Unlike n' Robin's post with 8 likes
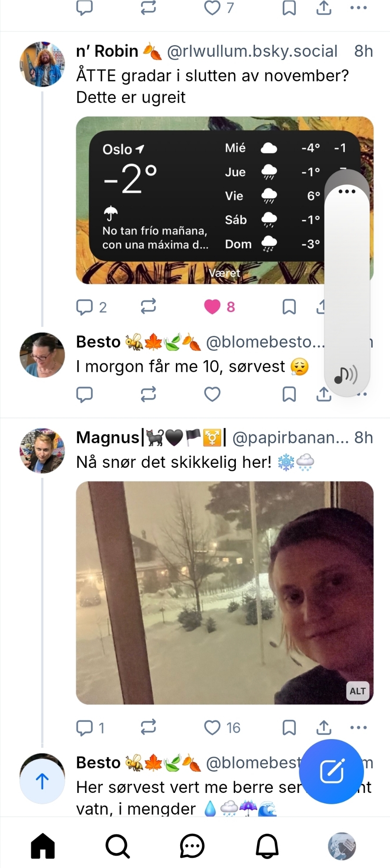The height and width of the screenshot is (868, 390). pyautogui.click(x=212, y=307)
